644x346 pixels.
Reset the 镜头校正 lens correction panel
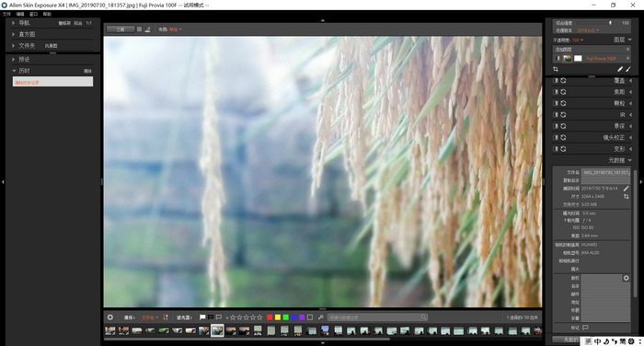coord(563,137)
